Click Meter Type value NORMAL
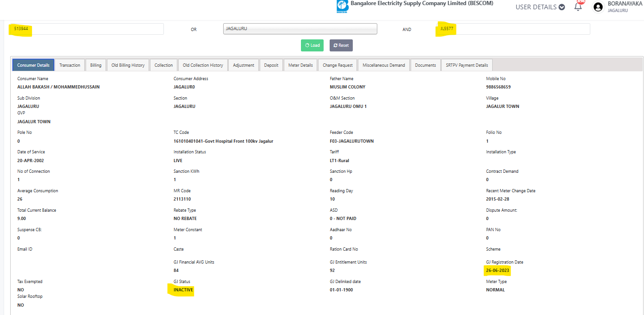Image resolution: width=644 pixels, height=315 pixels. (x=495, y=290)
